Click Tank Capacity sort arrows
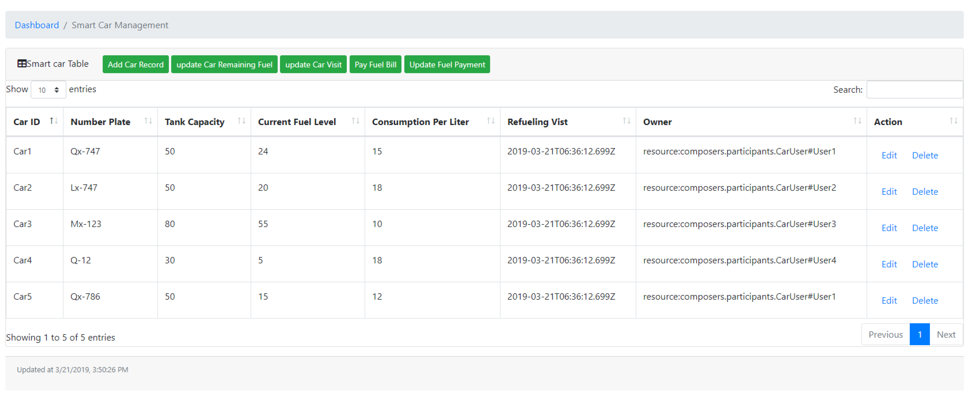 point(242,121)
